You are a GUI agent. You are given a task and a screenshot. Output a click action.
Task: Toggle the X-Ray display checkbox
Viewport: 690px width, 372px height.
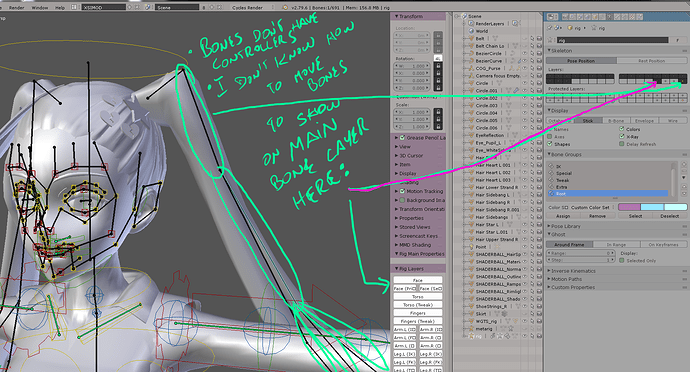[x=622, y=136]
